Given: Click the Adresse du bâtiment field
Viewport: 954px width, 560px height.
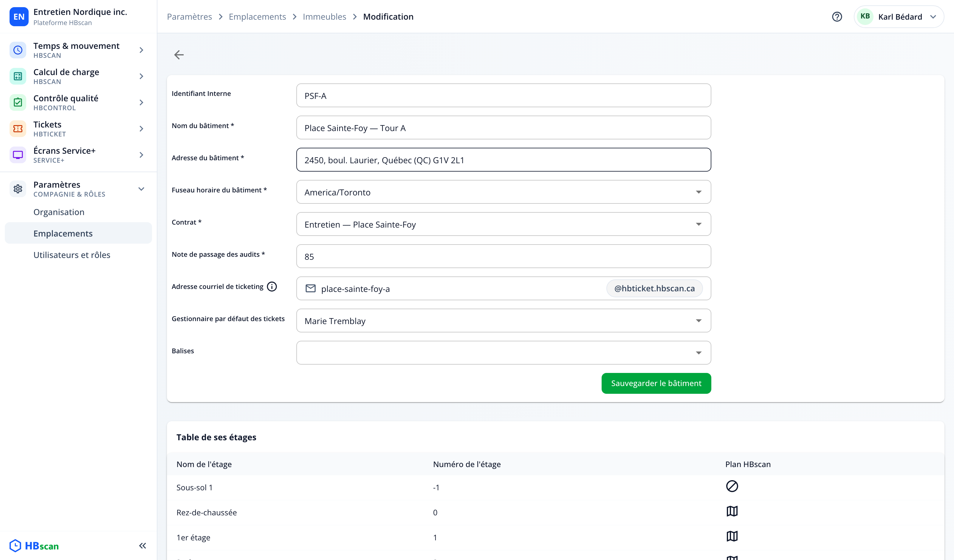Looking at the screenshot, I should (504, 160).
